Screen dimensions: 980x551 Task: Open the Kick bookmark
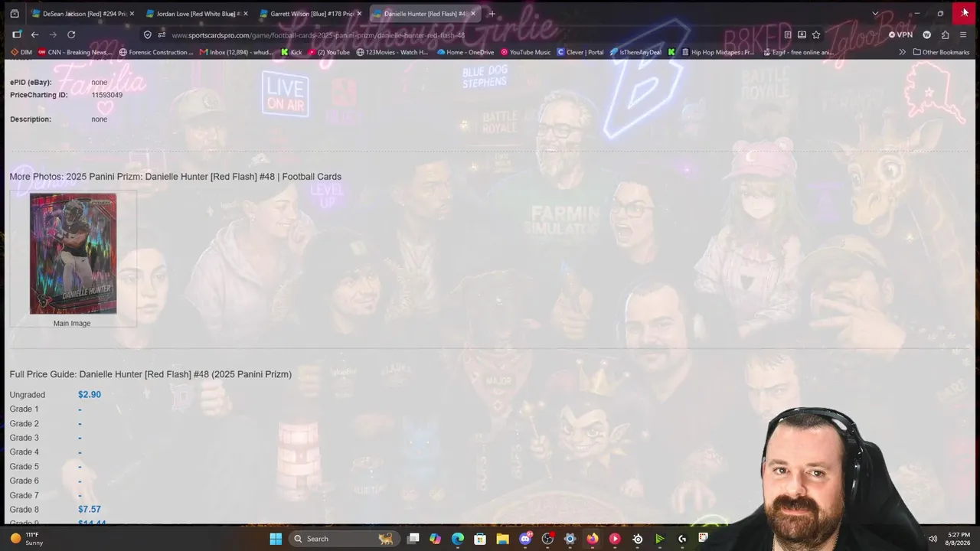click(x=292, y=52)
